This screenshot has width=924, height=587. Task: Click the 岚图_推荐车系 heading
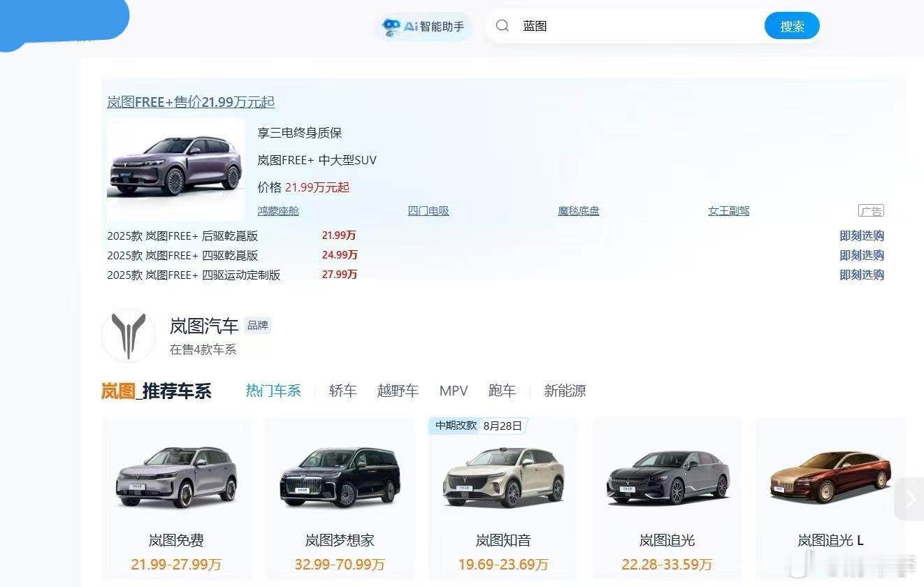pyautogui.click(x=156, y=391)
